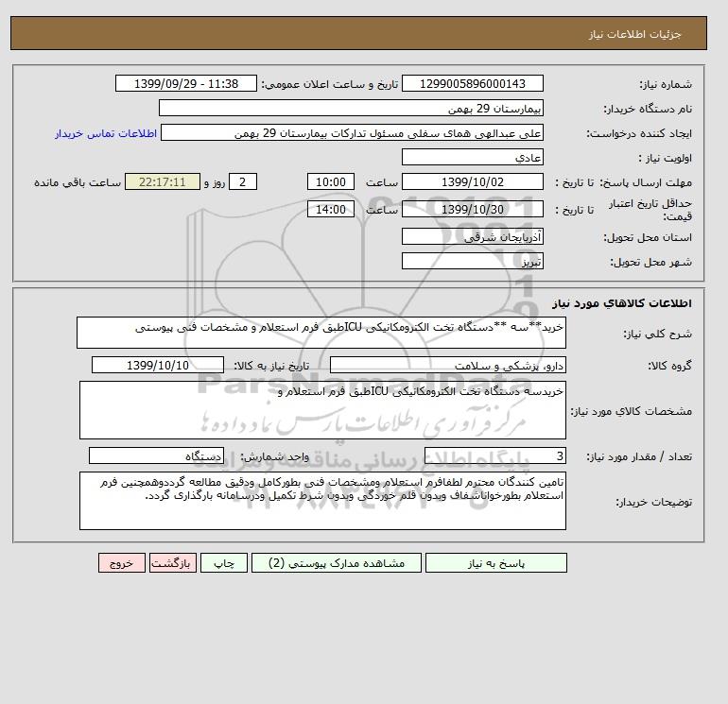Image resolution: width=728 pixels, height=704 pixels.
Task: Click the buyer notes text area
Action: (322, 501)
